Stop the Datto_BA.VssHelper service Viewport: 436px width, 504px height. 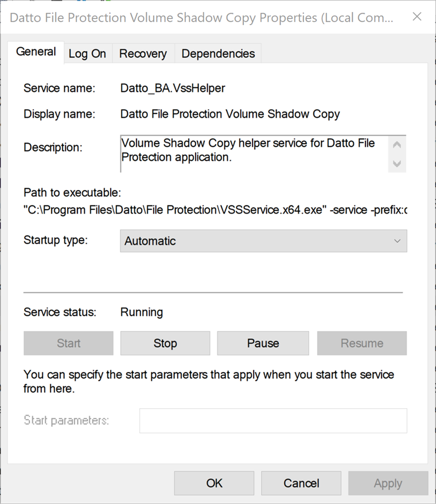(165, 343)
